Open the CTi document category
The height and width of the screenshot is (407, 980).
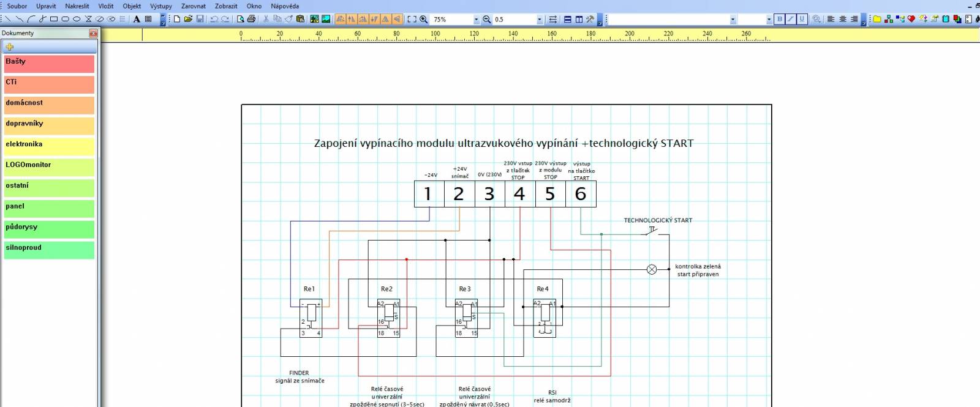tap(50, 84)
